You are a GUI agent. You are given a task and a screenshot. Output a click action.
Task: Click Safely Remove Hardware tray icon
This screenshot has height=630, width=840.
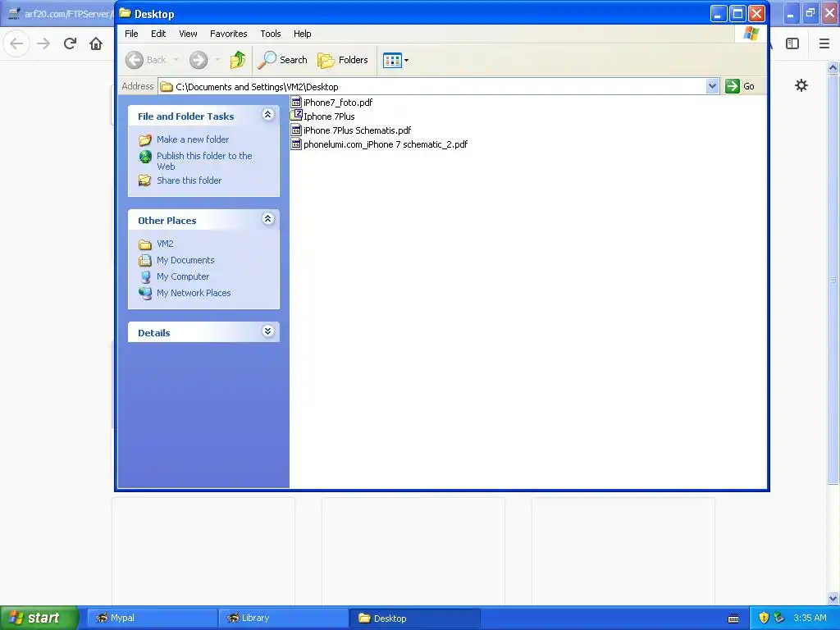pos(779,618)
